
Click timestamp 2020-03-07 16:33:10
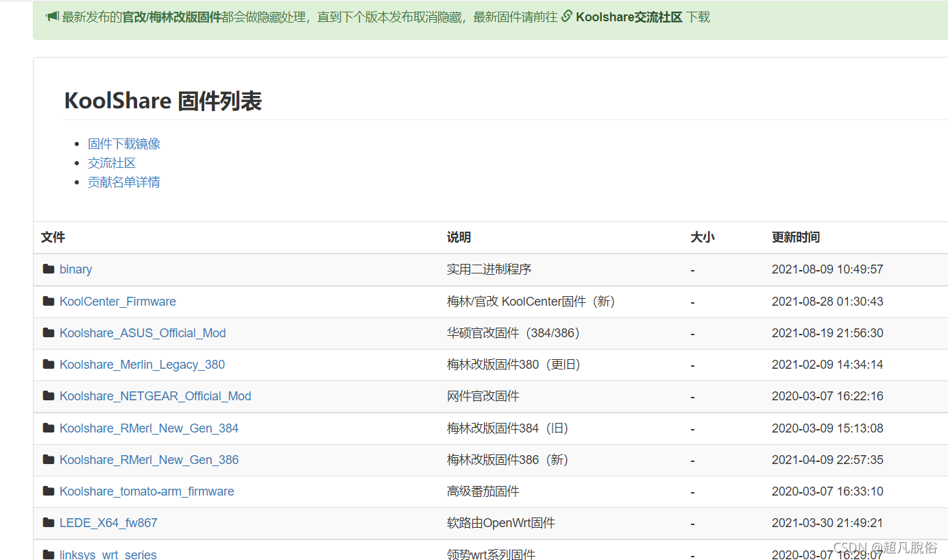[827, 491]
